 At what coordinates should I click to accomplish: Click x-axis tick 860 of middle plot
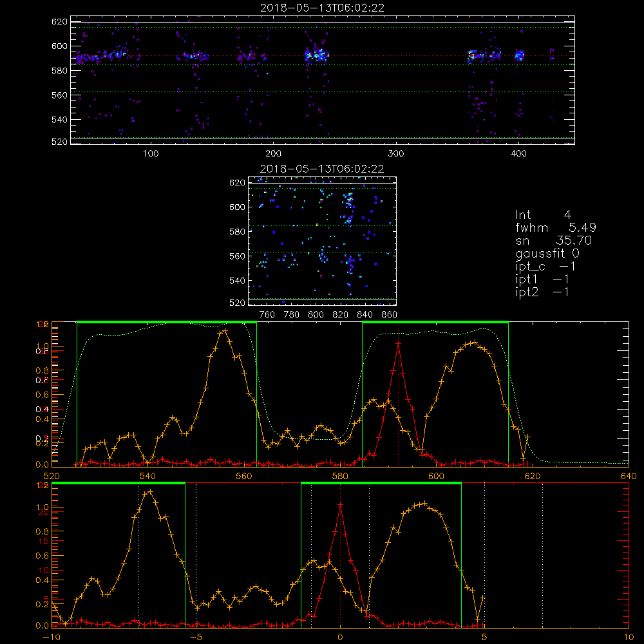390,315
